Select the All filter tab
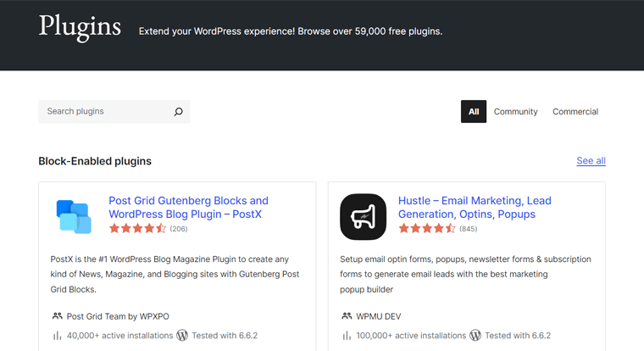The image size is (644, 351). click(x=474, y=111)
